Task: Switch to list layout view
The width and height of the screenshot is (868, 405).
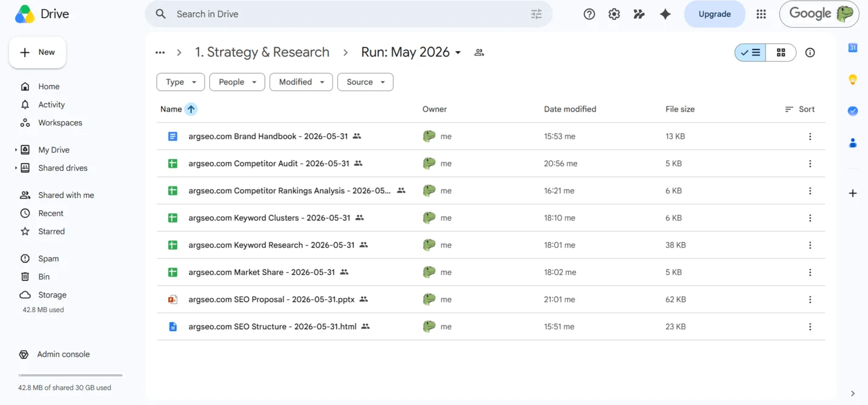Action: 750,53
